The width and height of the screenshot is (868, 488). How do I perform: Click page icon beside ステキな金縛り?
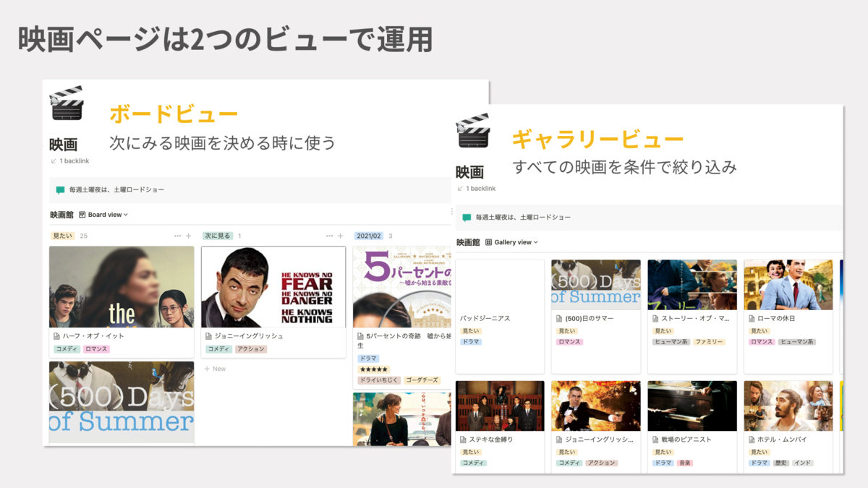coord(464,440)
